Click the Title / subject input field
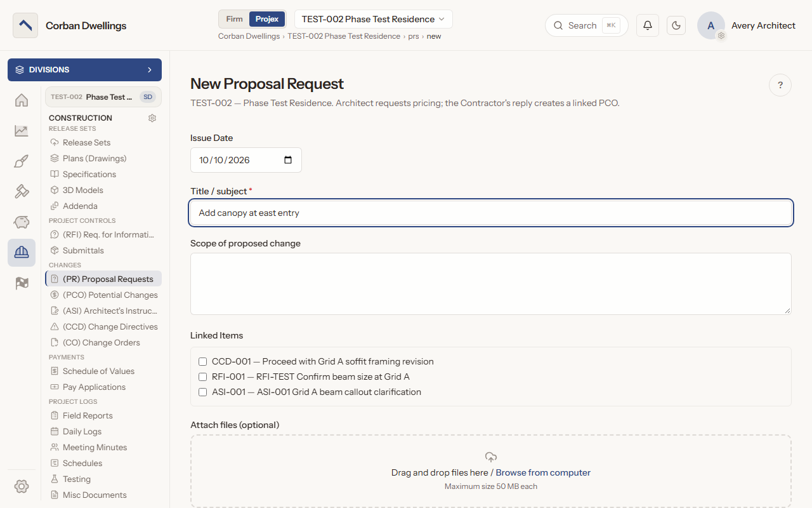 [491, 213]
